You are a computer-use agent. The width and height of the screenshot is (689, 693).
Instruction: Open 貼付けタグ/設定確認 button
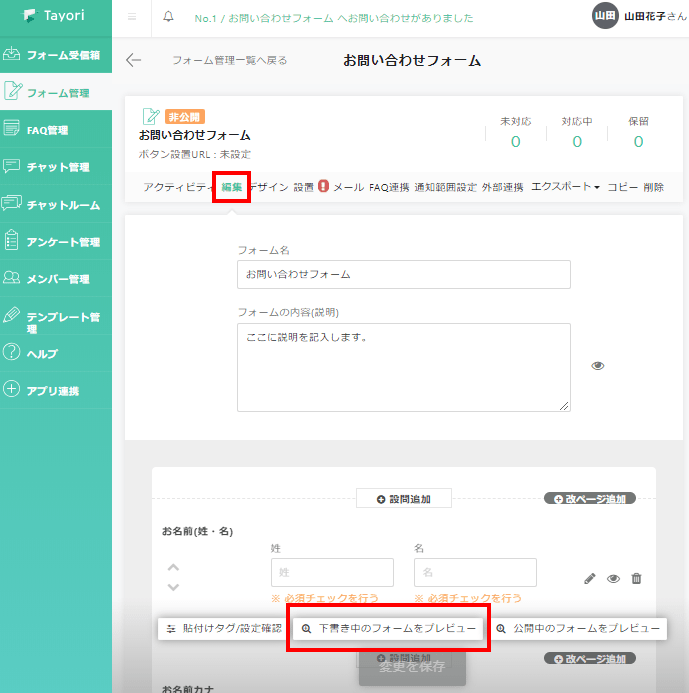(223, 629)
